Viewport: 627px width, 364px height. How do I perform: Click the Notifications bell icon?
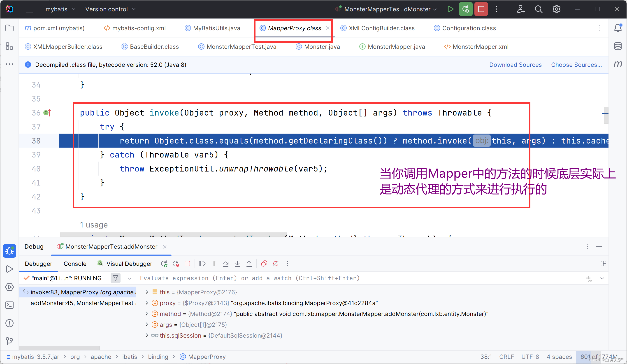[x=618, y=28]
